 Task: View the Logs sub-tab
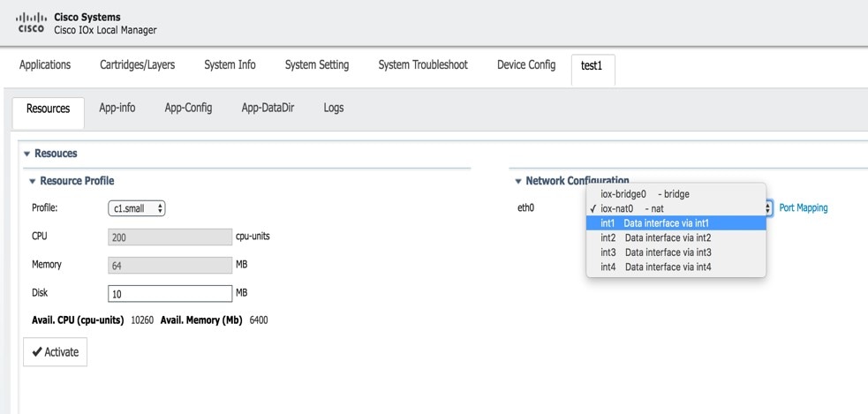[333, 108]
